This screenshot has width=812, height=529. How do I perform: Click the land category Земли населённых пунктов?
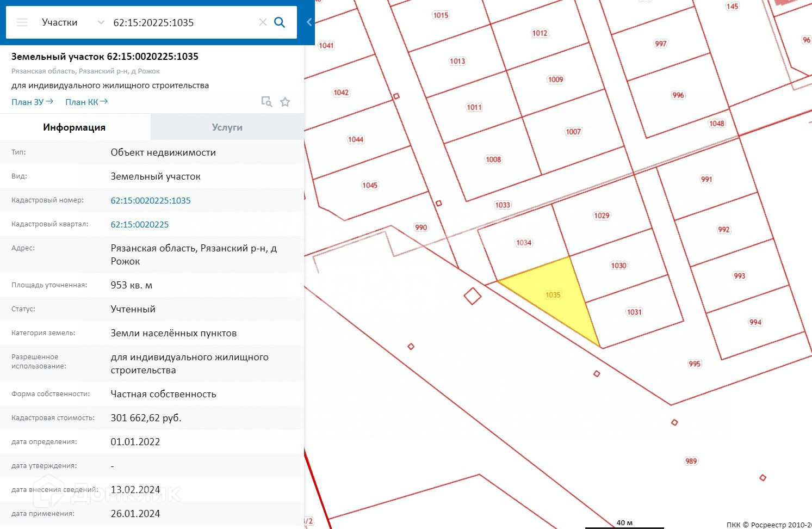click(173, 333)
